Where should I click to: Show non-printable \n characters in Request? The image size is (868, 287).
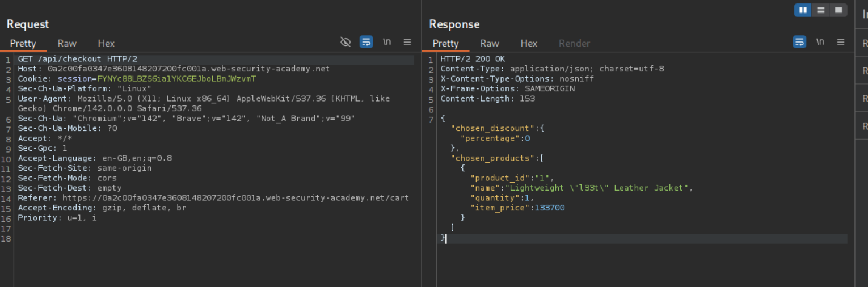click(387, 42)
